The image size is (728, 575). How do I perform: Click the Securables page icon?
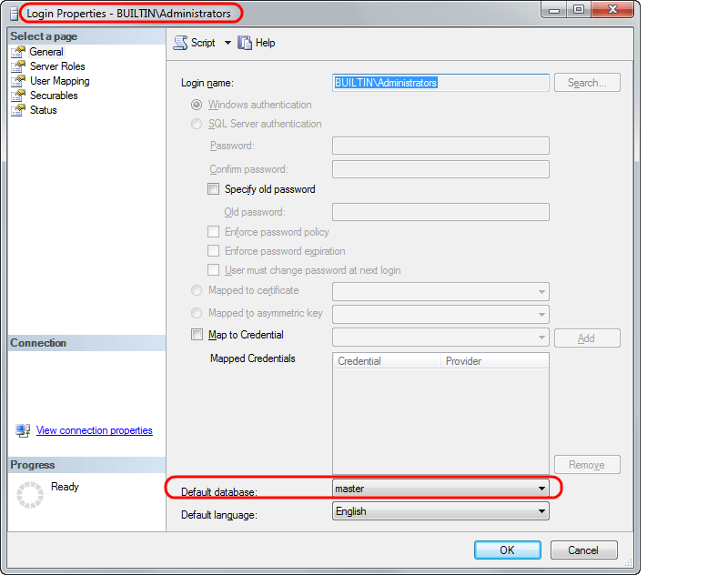point(18,96)
